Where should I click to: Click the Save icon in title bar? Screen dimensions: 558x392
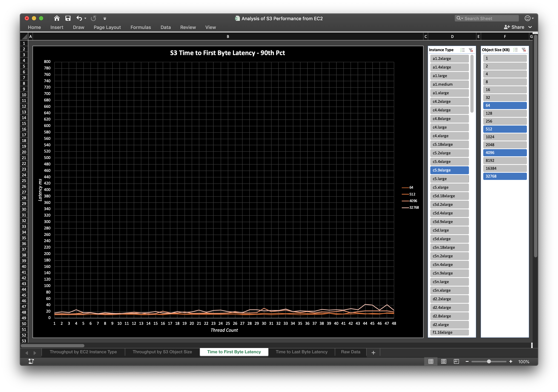tap(68, 18)
